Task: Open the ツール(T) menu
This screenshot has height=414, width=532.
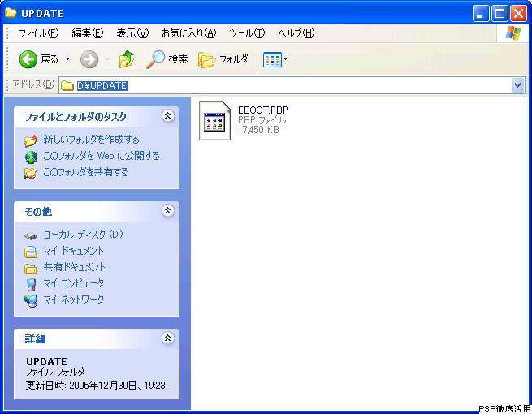Action: (x=247, y=33)
